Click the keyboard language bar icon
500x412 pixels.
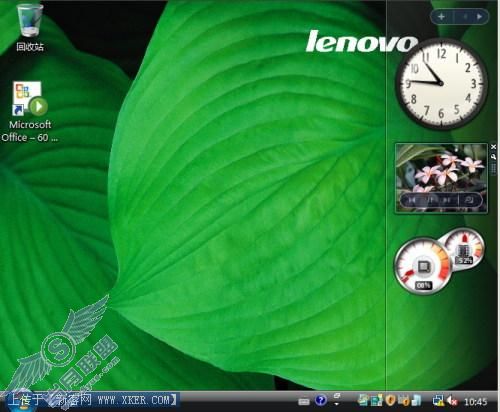(x=304, y=401)
